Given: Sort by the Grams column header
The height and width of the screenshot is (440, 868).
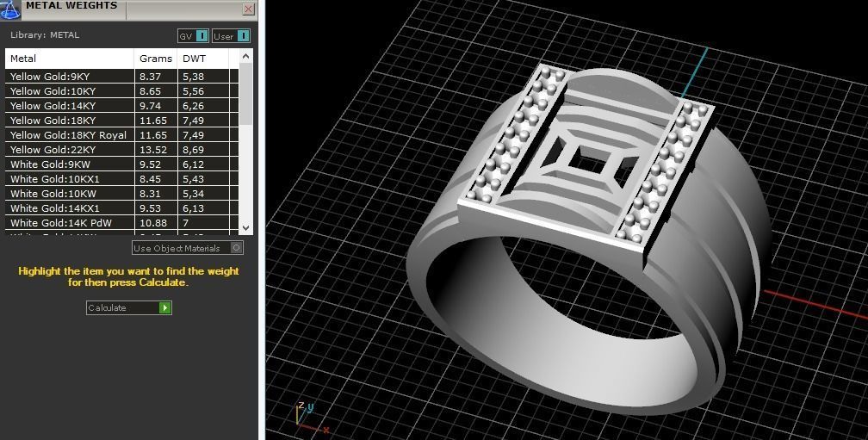Looking at the screenshot, I should pos(156,58).
